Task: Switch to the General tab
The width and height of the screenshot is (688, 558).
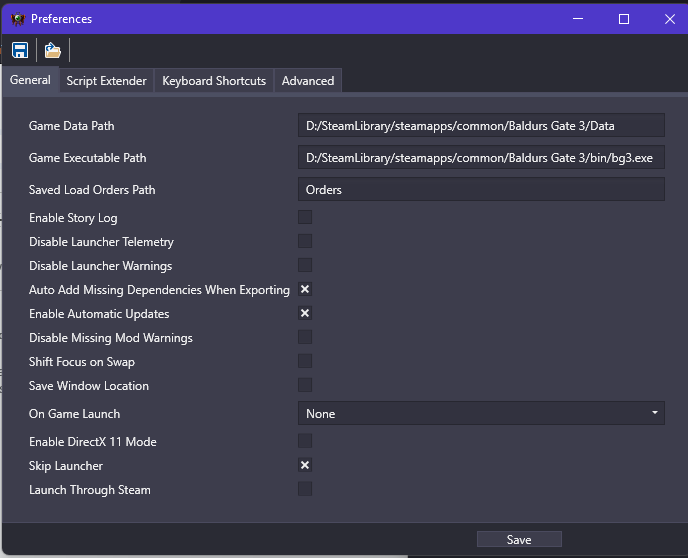Action: (30, 80)
